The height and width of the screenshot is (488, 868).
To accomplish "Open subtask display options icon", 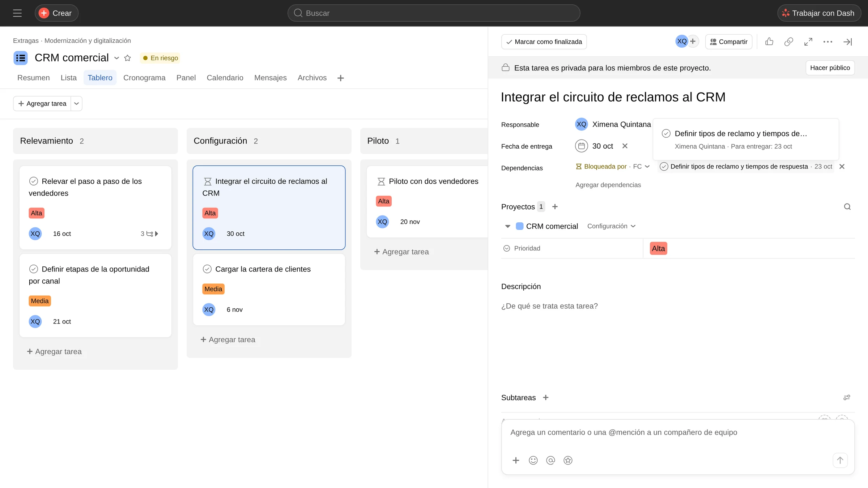I will pos(847,398).
